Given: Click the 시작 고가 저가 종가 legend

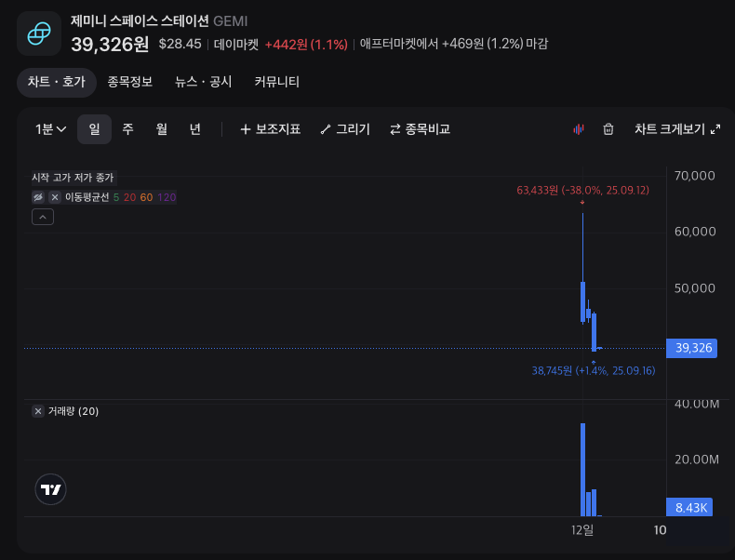Looking at the screenshot, I should coord(73,178).
